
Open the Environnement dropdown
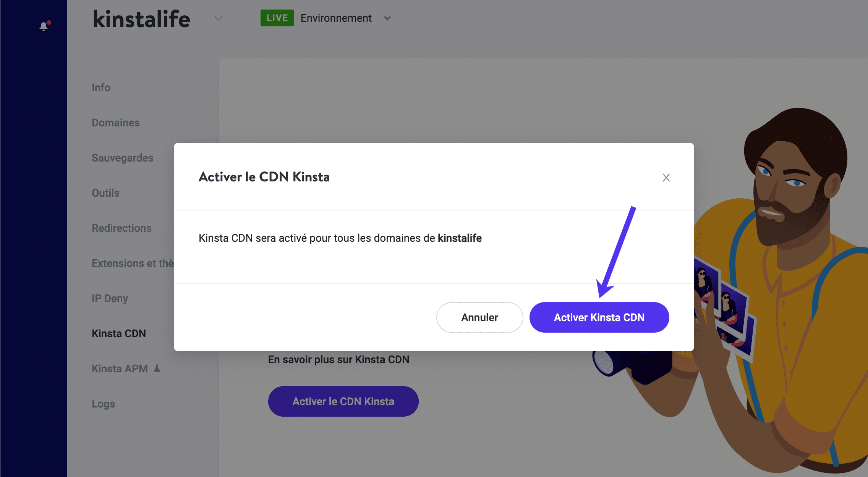tap(387, 18)
